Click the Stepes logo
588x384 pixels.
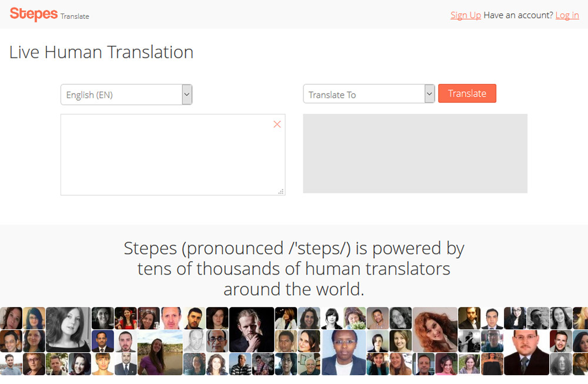pyautogui.click(x=34, y=14)
